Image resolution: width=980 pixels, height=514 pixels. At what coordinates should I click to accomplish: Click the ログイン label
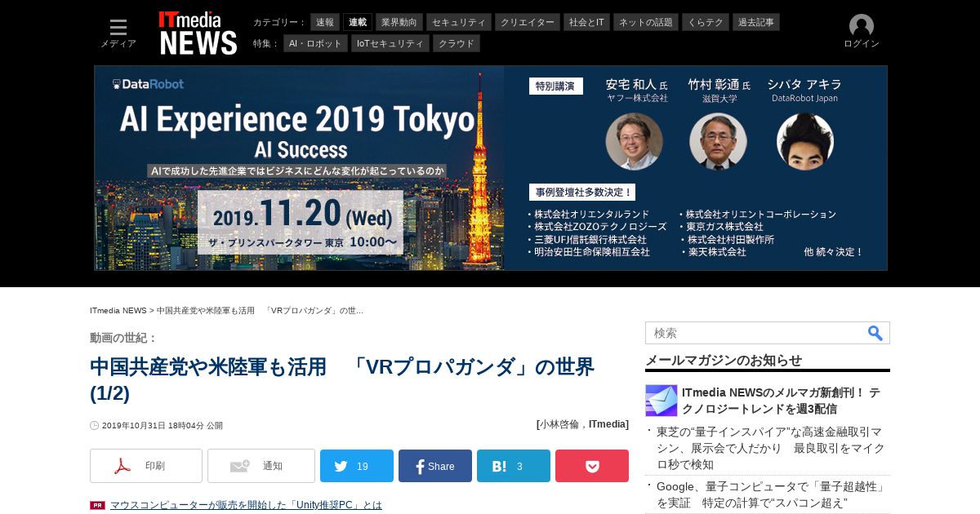[862, 44]
